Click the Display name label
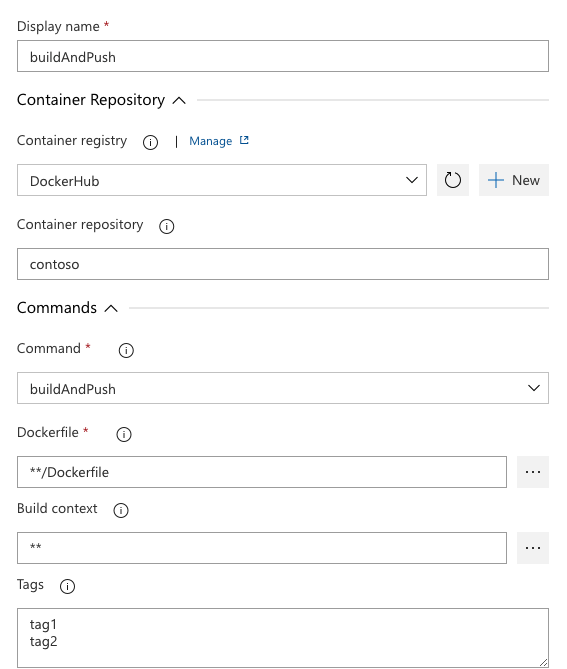 (x=58, y=26)
